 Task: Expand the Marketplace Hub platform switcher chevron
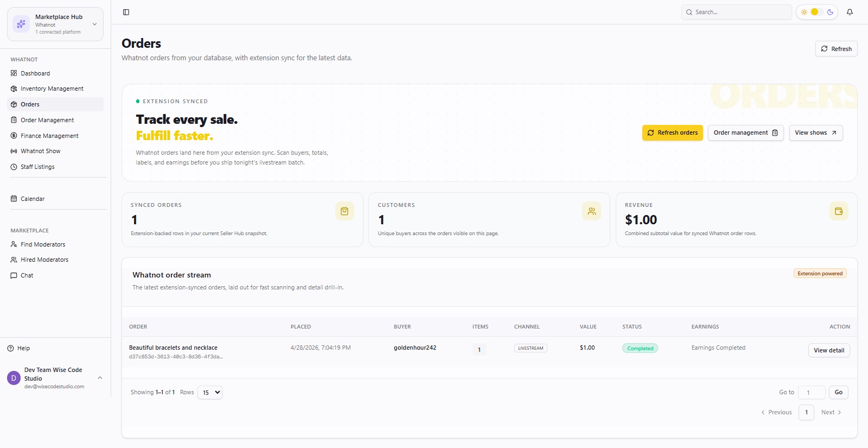click(x=94, y=24)
